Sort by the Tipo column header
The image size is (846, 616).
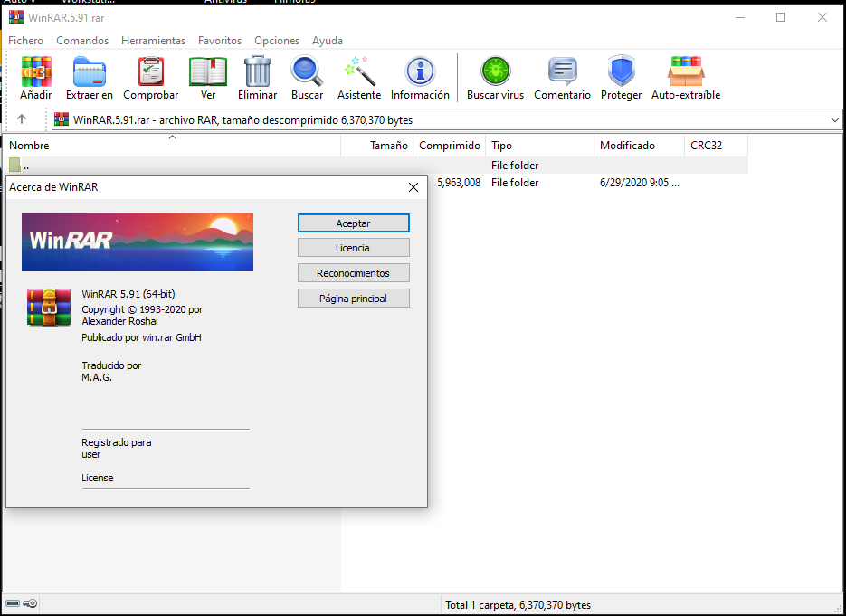(x=539, y=146)
